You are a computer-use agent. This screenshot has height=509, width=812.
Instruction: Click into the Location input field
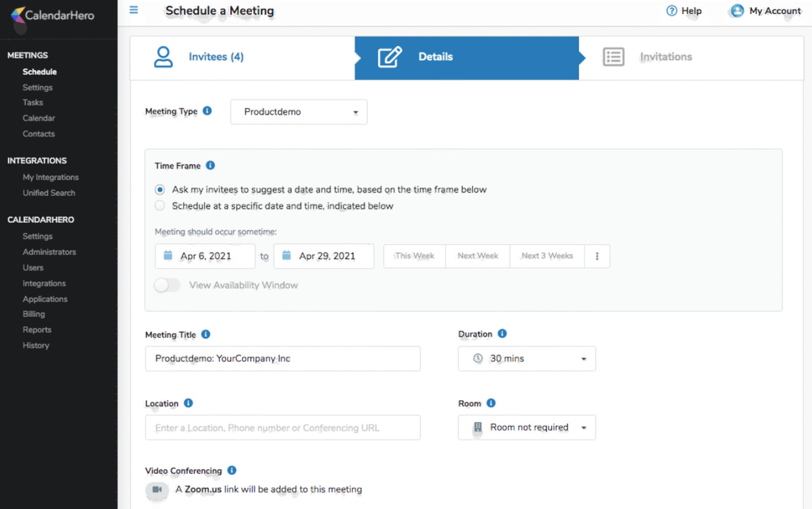click(283, 428)
